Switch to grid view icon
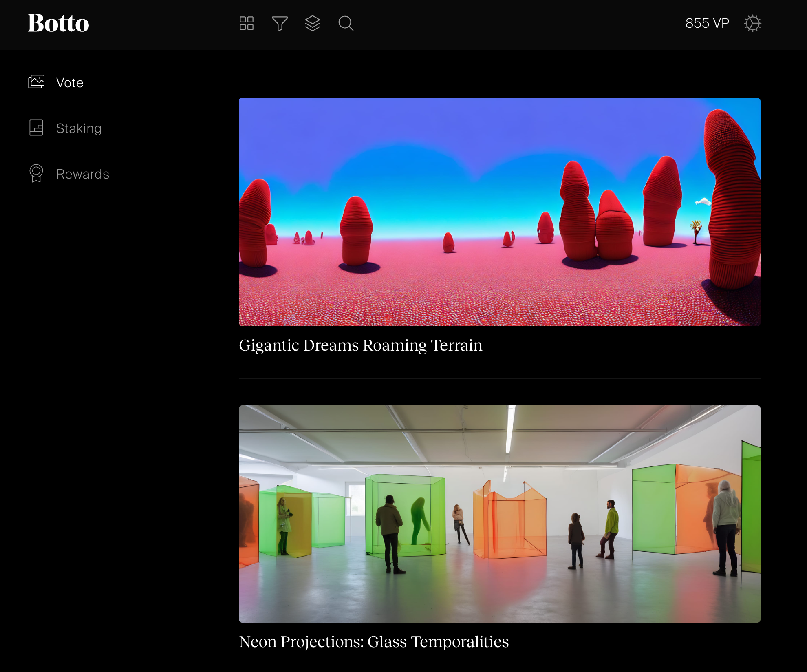 pos(247,23)
